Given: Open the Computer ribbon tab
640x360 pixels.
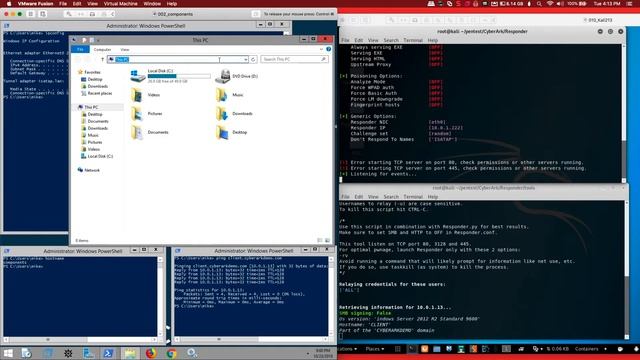Looking at the screenshot, I should (x=102, y=49).
